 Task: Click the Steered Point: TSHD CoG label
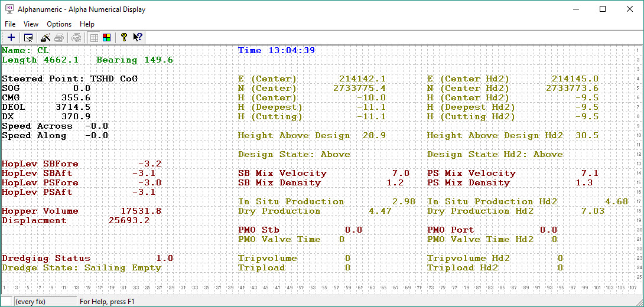(x=70, y=79)
